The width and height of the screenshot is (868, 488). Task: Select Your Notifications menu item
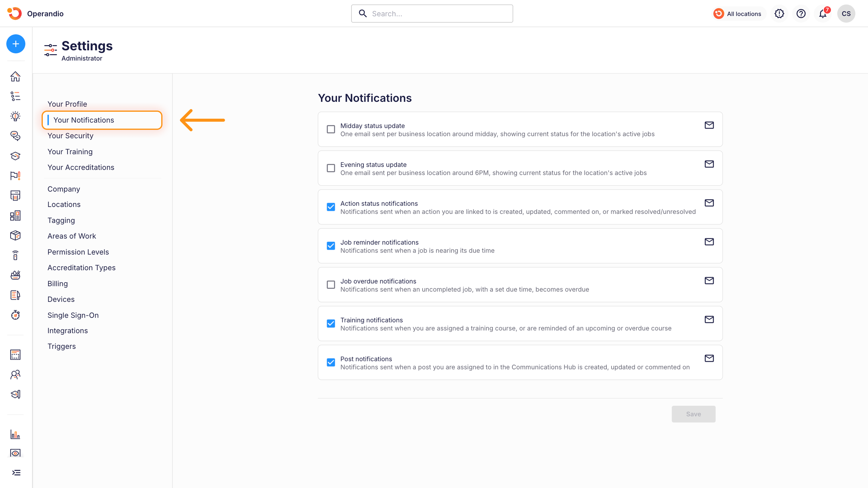[102, 120]
